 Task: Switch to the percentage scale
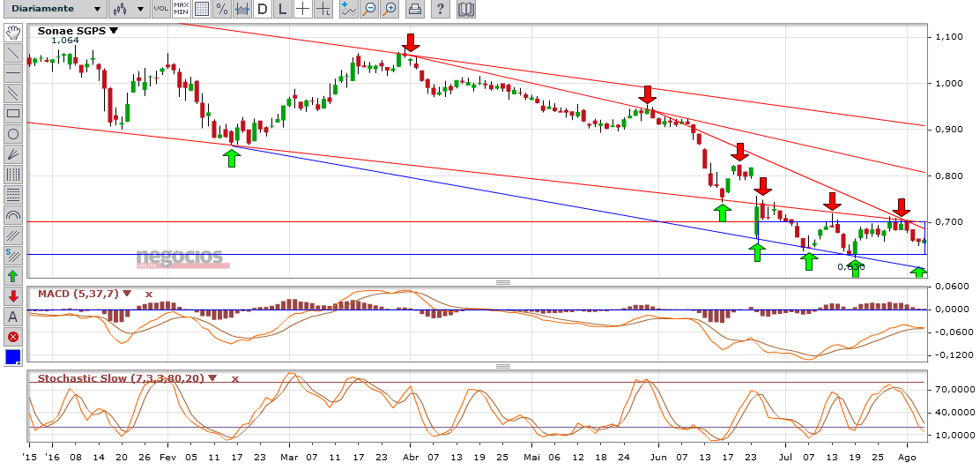[x=222, y=9]
